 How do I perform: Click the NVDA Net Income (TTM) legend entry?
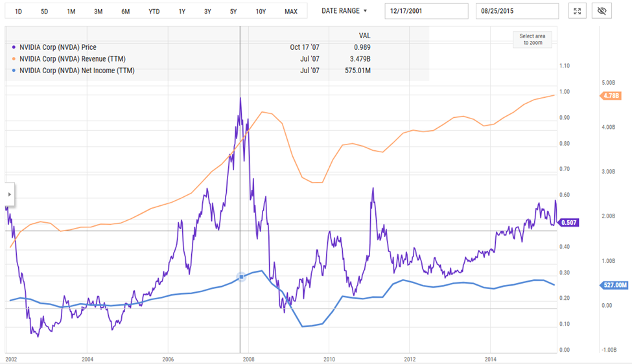(x=76, y=71)
